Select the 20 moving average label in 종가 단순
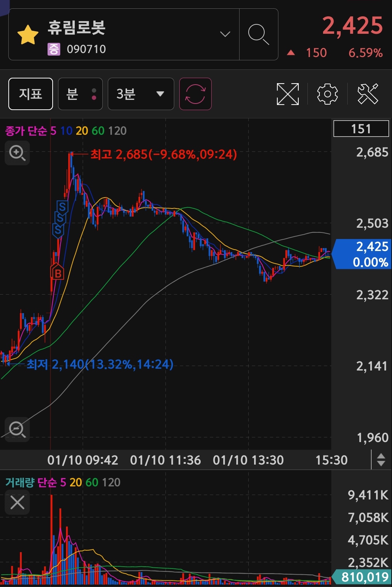Viewport: 392px width, 587px height. (x=82, y=131)
